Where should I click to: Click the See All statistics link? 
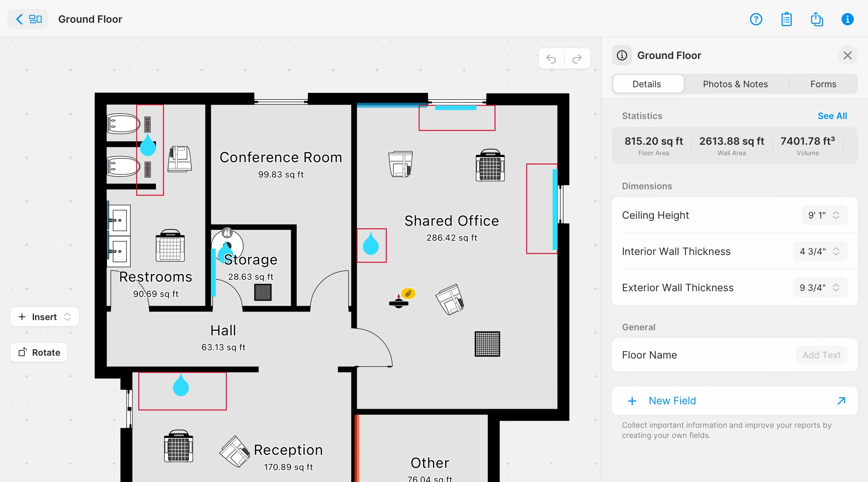click(832, 116)
